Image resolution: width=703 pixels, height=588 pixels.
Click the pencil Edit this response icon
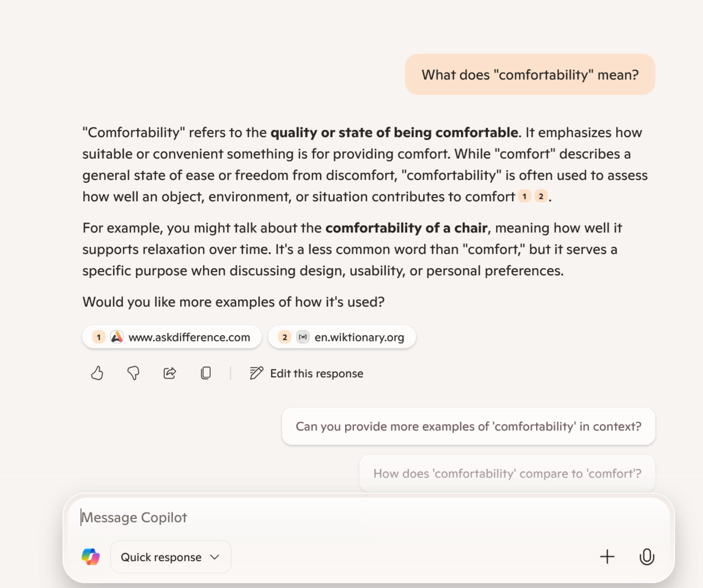tap(256, 373)
